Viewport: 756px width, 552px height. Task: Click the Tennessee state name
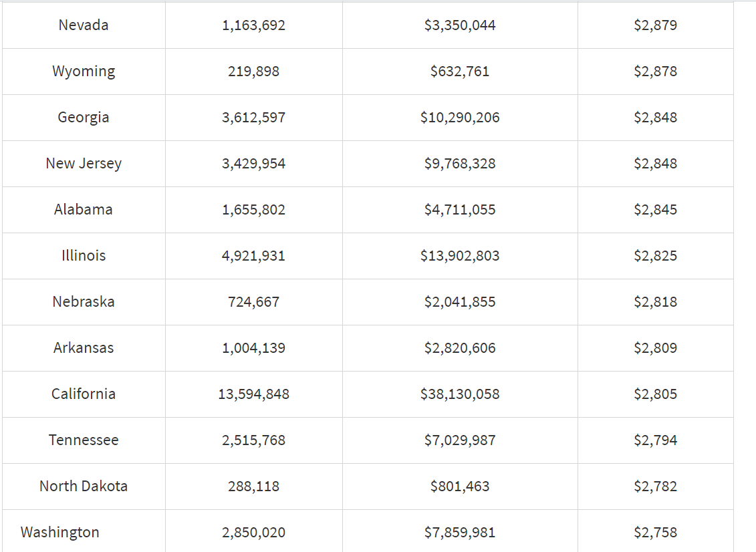coord(84,440)
